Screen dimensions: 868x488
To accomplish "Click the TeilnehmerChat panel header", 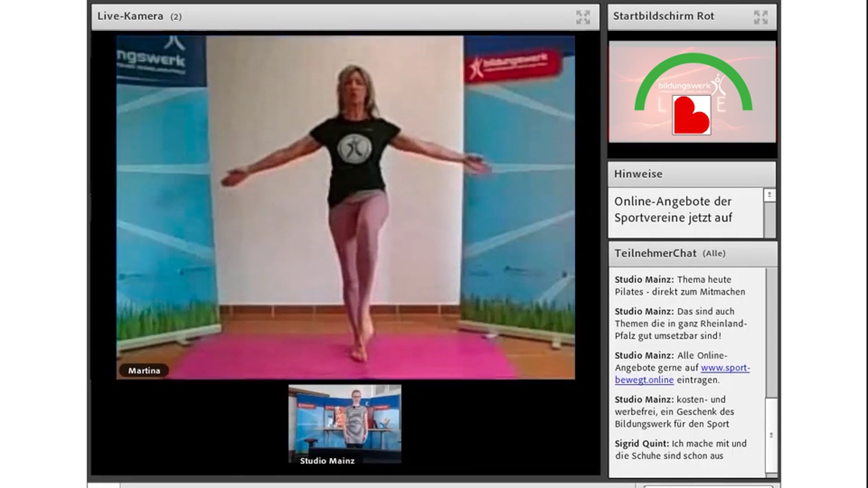I will (x=655, y=253).
